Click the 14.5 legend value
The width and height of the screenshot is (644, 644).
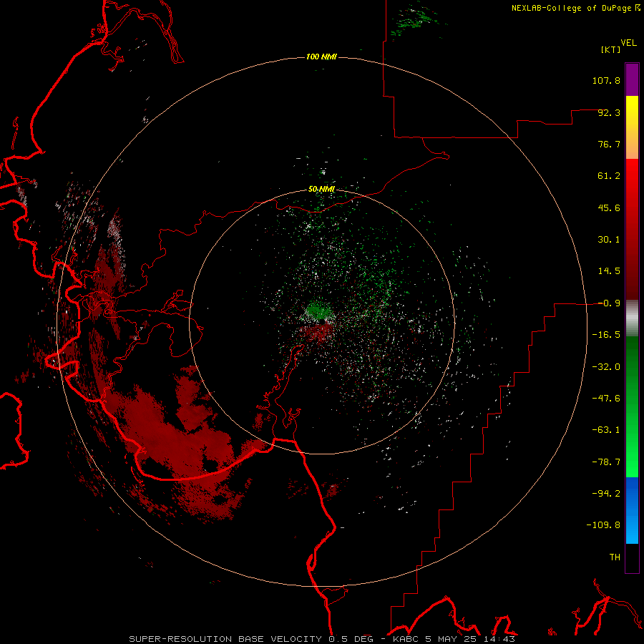coord(609,271)
